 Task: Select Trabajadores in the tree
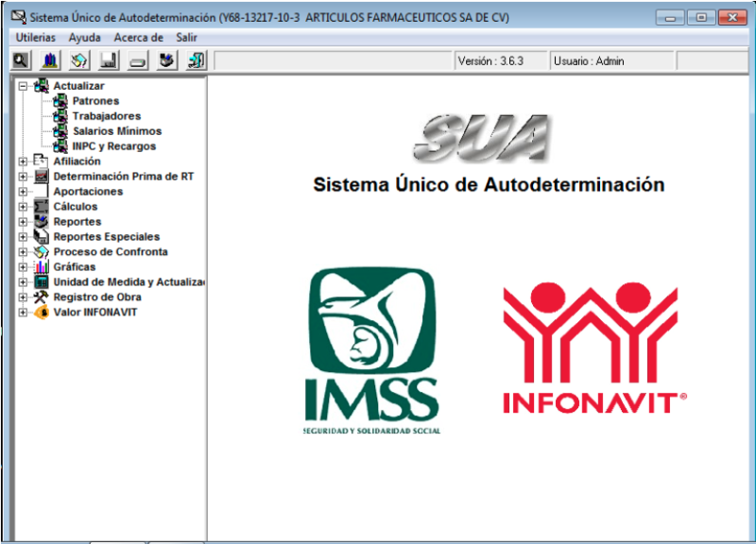click(107, 116)
